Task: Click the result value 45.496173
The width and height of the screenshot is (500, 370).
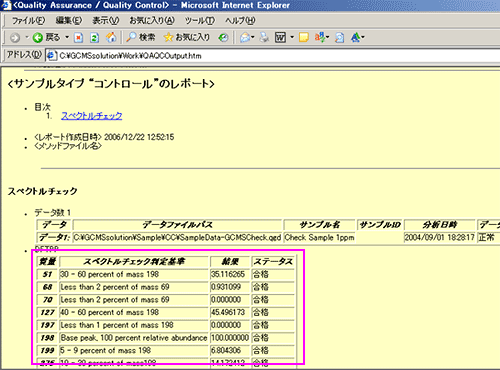Action: pyautogui.click(x=230, y=312)
